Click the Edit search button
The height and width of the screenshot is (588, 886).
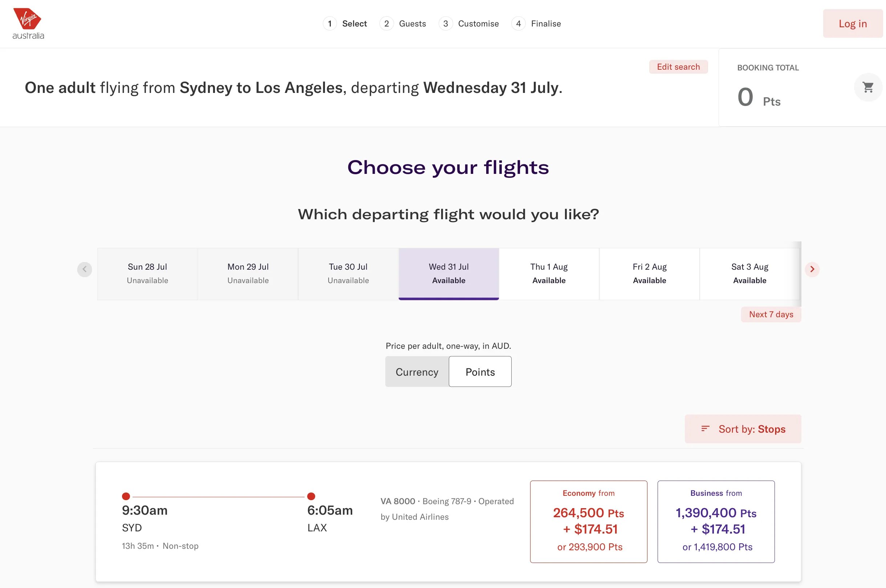(678, 67)
